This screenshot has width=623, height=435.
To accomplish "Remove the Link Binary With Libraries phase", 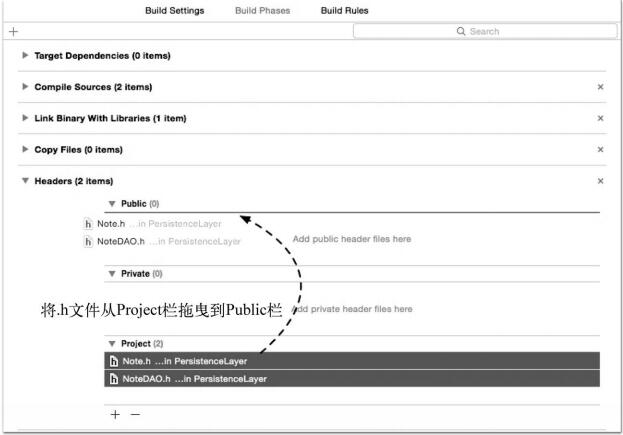I will coord(600,118).
